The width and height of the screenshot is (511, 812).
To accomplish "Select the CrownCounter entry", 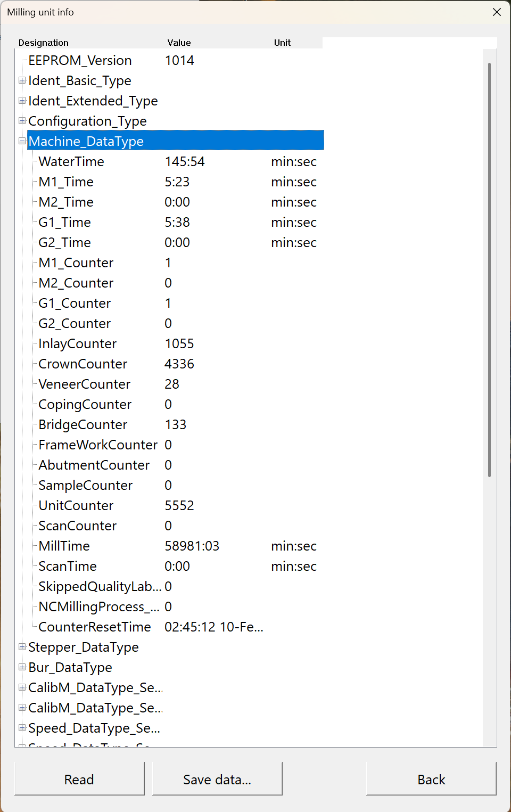I will pos(83,364).
